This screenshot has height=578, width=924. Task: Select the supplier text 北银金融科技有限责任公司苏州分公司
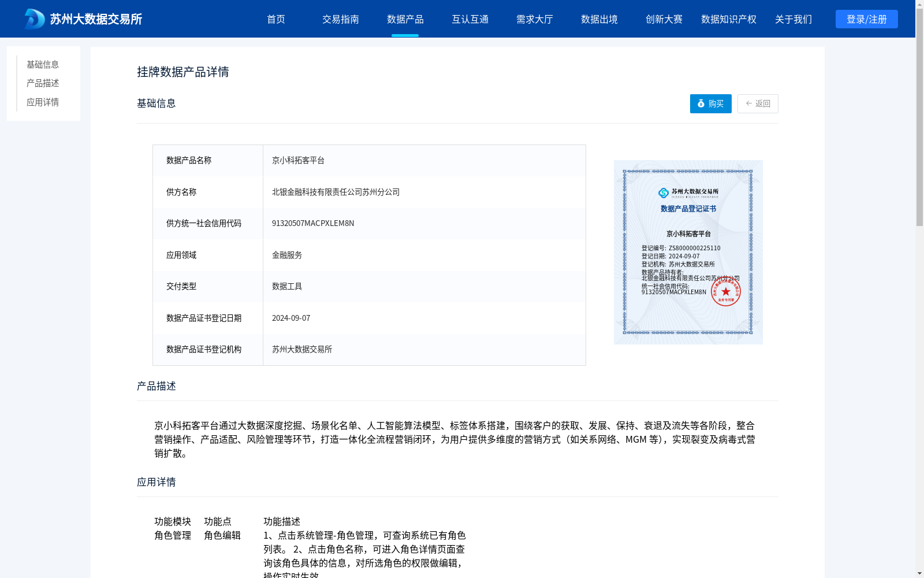336,192
